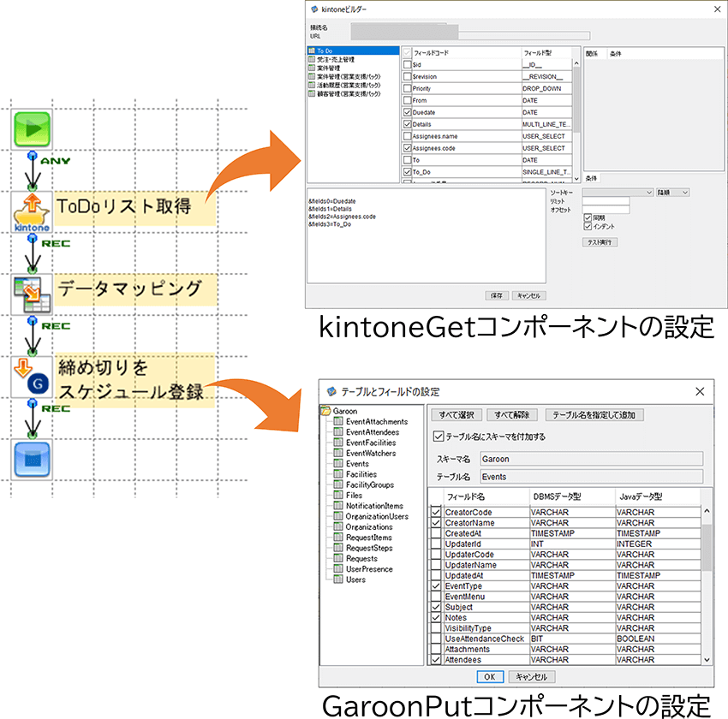Select the To Do app in kintone list
Image resolution: width=728 pixels, height=719 pixels.
coord(353,51)
